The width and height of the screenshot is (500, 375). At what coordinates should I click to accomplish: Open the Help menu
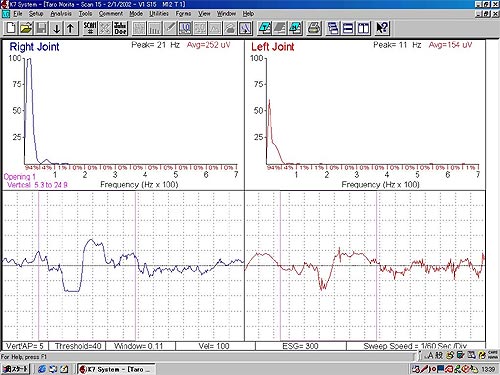(x=248, y=14)
